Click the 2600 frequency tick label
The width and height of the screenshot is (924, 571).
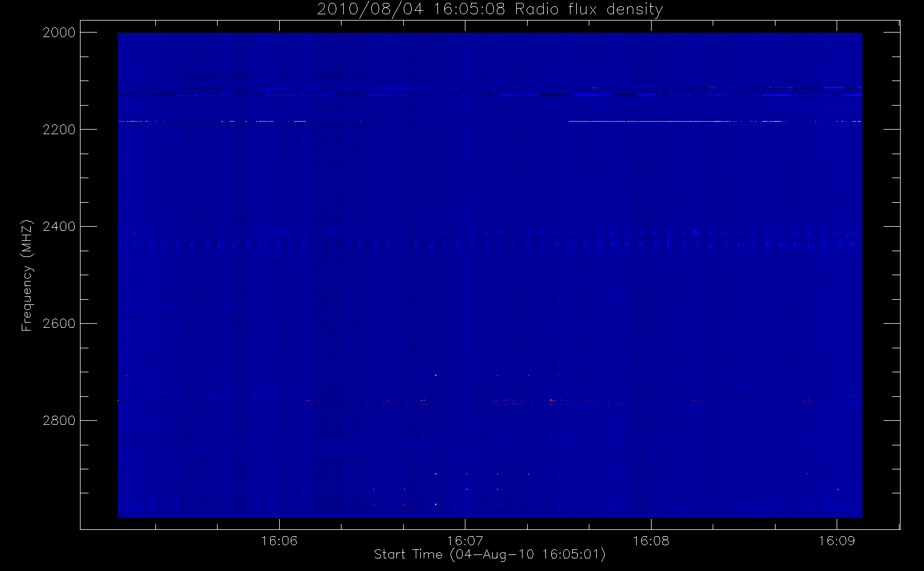tap(59, 324)
